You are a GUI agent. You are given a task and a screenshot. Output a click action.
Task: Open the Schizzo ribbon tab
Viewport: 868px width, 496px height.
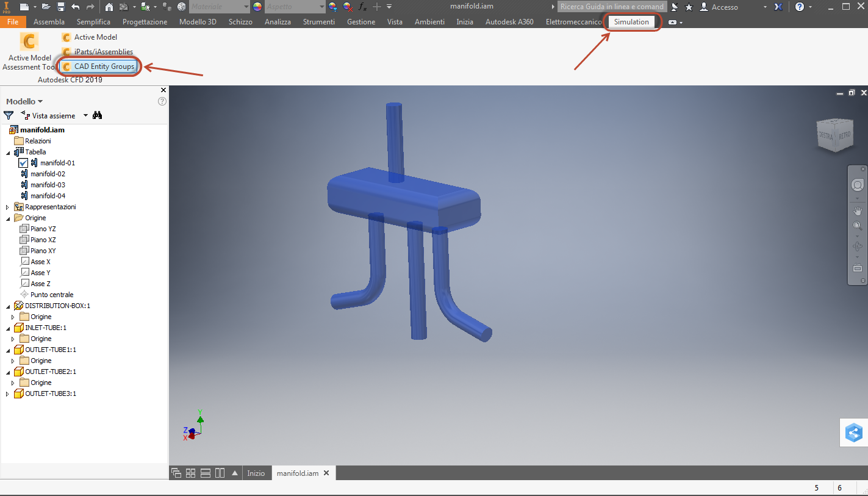pyautogui.click(x=240, y=21)
